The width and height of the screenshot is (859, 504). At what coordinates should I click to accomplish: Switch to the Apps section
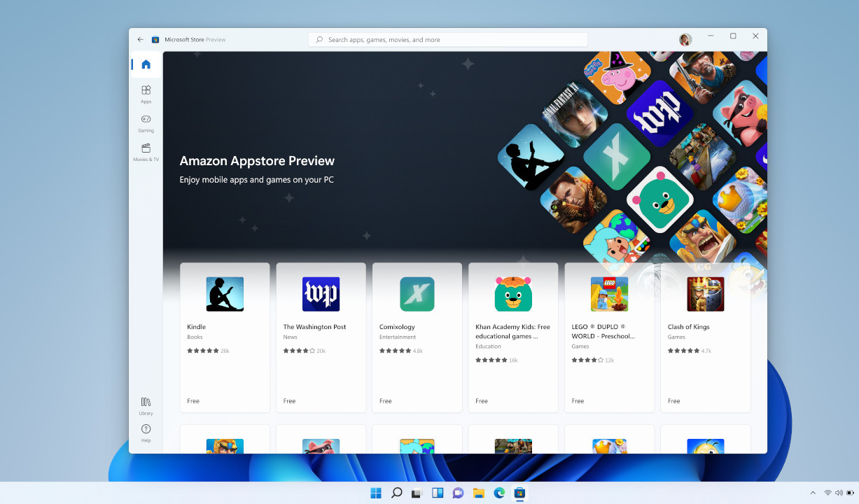146,94
